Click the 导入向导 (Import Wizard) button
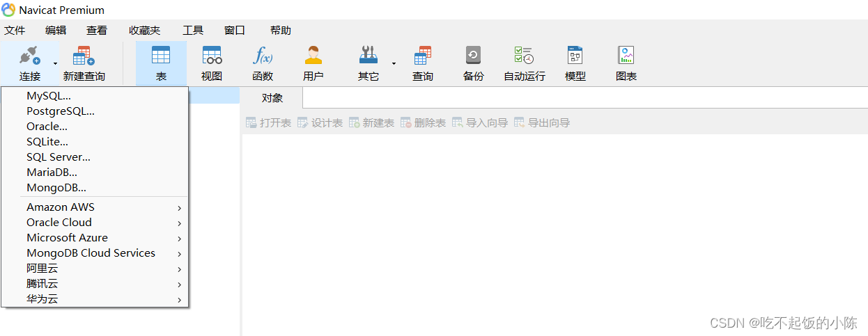The image size is (868, 336). [480, 122]
